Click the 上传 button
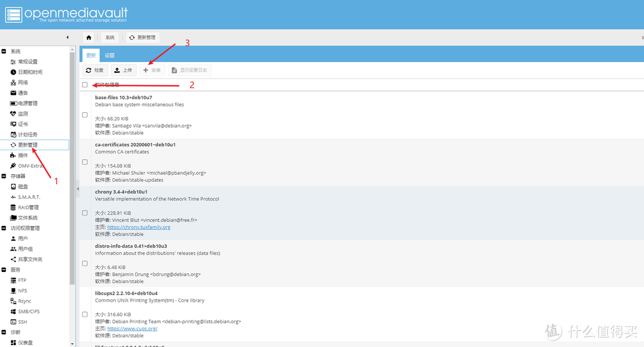This screenshot has height=347, width=644. tap(123, 70)
